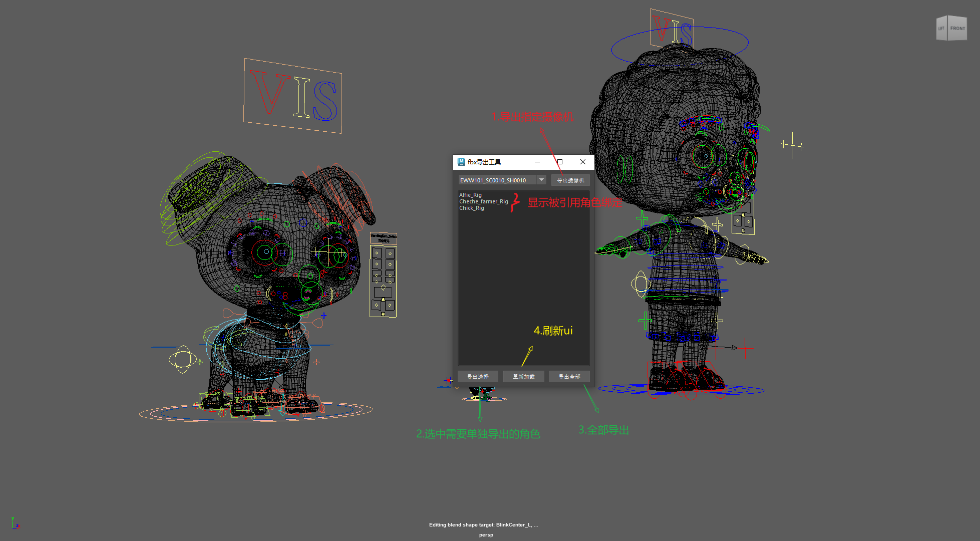Click the 'Editing blend shape target' status message
The width and height of the screenshot is (980, 541).
pos(484,525)
